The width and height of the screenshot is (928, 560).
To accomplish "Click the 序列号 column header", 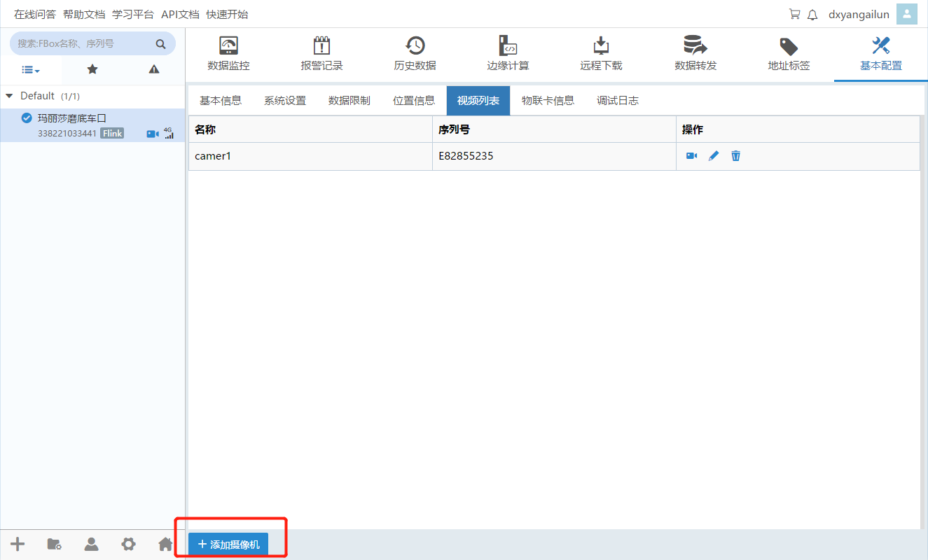I will 554,129.
